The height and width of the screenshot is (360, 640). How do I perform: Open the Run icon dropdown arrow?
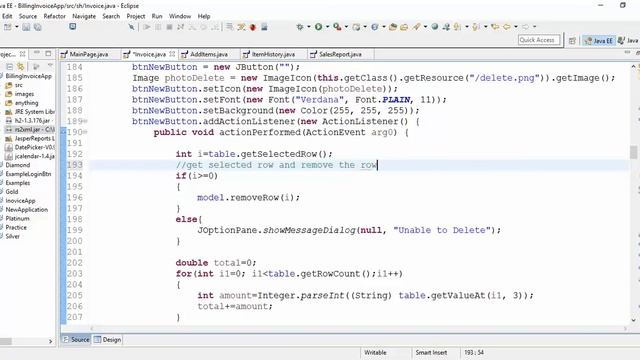click(x=327, y=27)
